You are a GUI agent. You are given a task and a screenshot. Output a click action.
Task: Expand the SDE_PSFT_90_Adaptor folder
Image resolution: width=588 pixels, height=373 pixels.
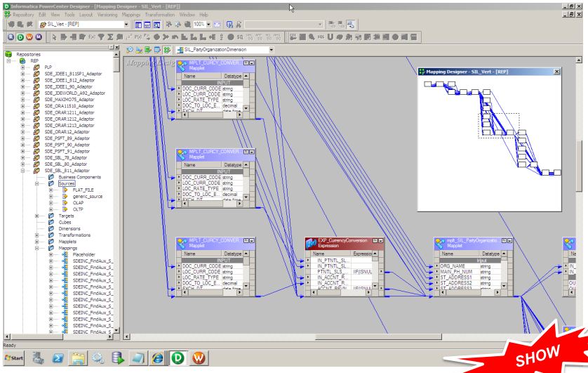click(22, 145)
